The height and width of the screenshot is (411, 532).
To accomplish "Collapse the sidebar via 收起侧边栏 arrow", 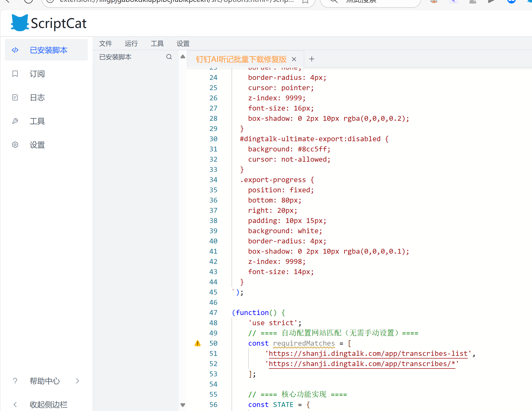I will (15, 404).
